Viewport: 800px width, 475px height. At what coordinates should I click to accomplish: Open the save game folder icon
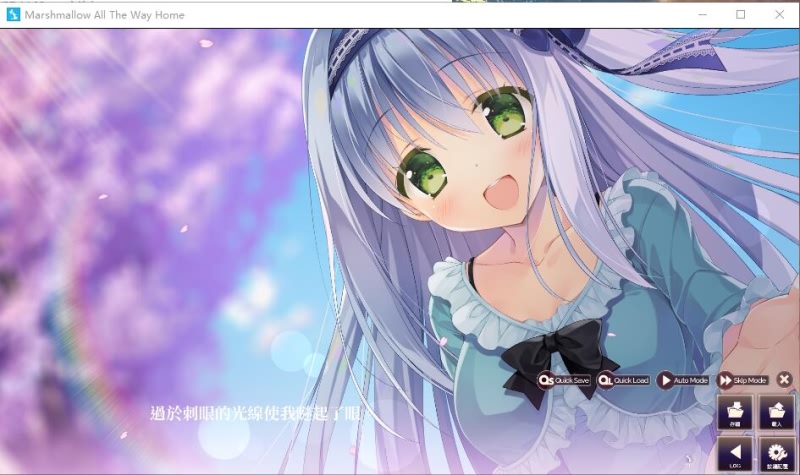tap(735, 412)
